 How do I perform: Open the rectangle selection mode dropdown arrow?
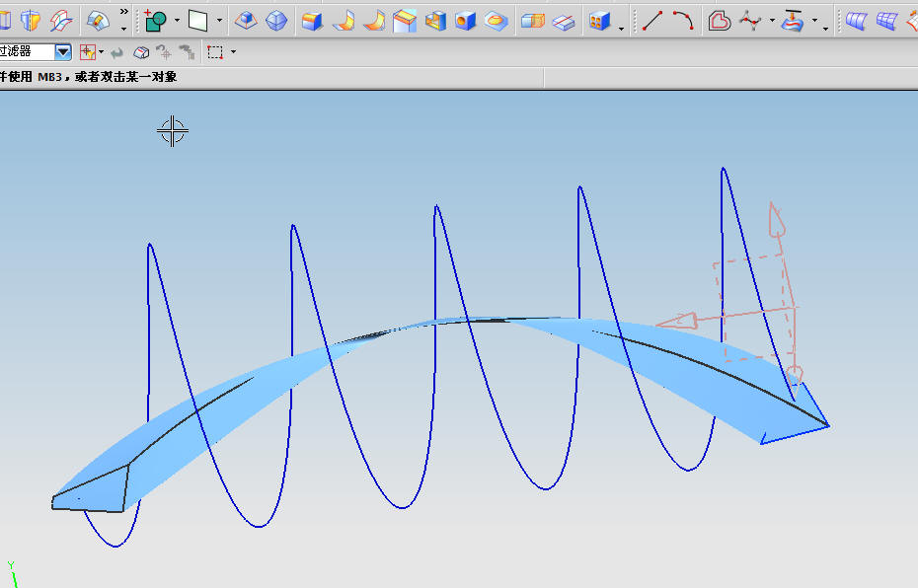click(234, 52)
